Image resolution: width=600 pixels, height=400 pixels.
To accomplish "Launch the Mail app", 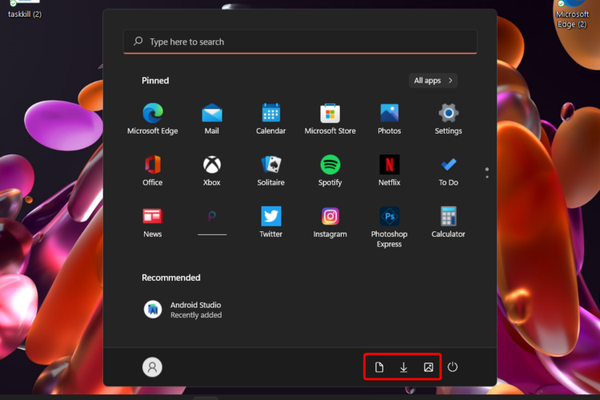I will [212, 119].
